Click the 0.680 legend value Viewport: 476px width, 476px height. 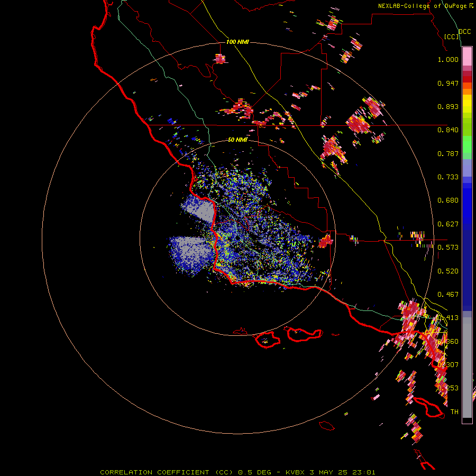(448, 200)
